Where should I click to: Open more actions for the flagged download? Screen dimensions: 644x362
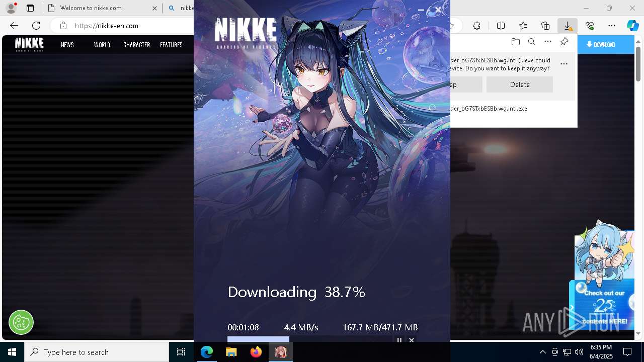point(564,64)
